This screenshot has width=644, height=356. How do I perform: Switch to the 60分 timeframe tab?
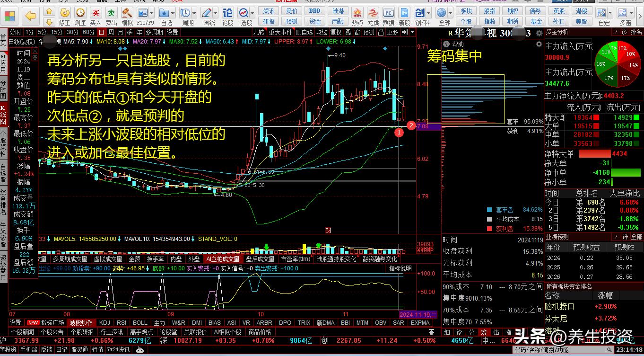(x=88, y=32)
